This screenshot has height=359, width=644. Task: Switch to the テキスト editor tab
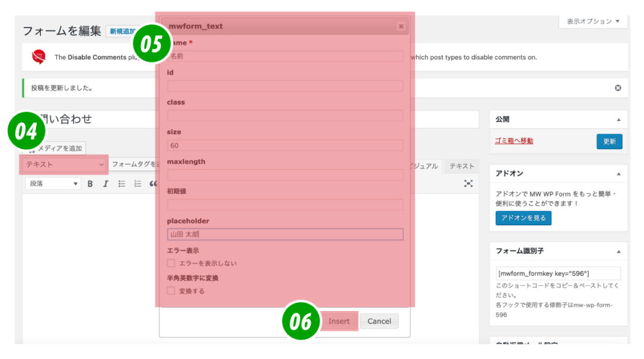[x=461, y=166]
